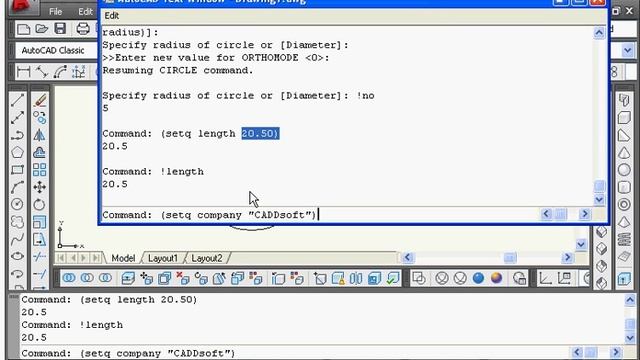This screenshot has height=360, width=640.
Task: Open Edit menu in main AutoCAD window
Action: pyautogui.click(x=85, y=11)
